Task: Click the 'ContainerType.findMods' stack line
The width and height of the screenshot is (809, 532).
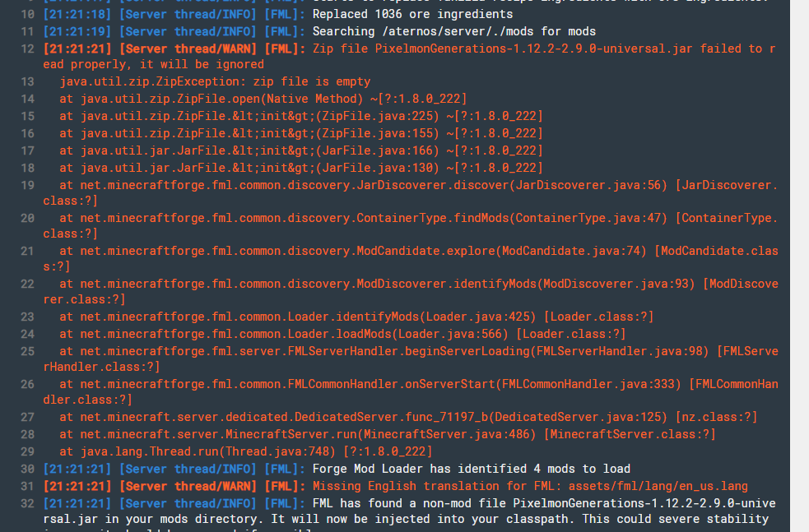Action: coord(411,226)
